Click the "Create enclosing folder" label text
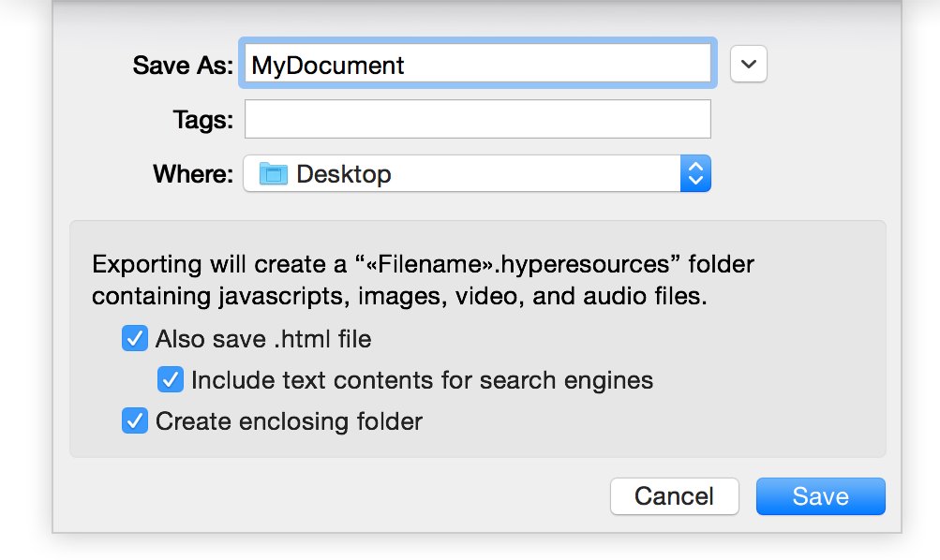Screen dimensions: 940x560 pyautogui.click(x=289, y=421)
